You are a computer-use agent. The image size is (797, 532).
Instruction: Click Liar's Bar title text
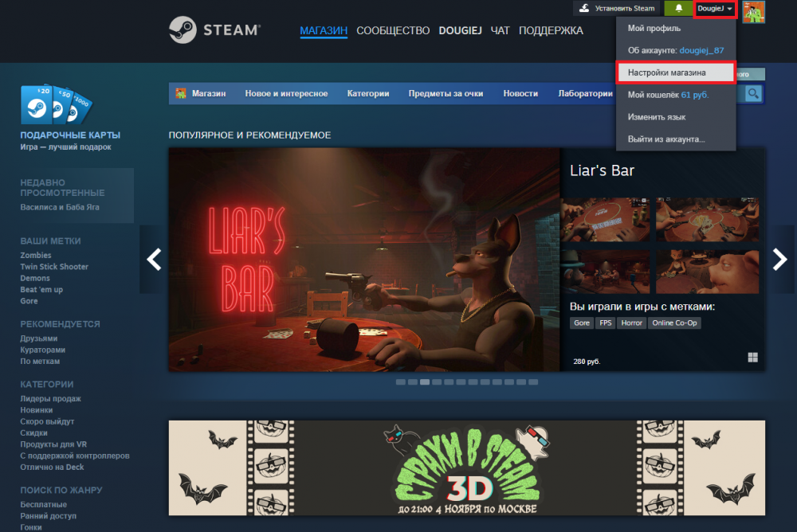coord(602,170)
